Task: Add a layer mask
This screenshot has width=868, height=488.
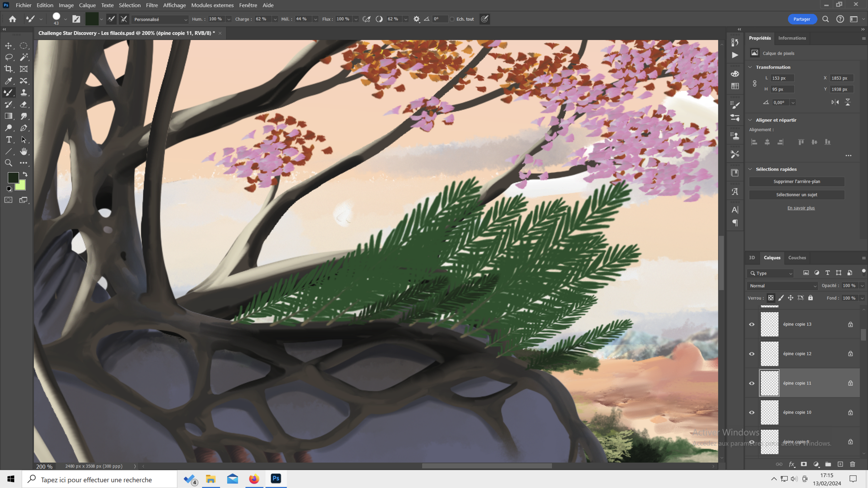Action: [x=804, y=464]
